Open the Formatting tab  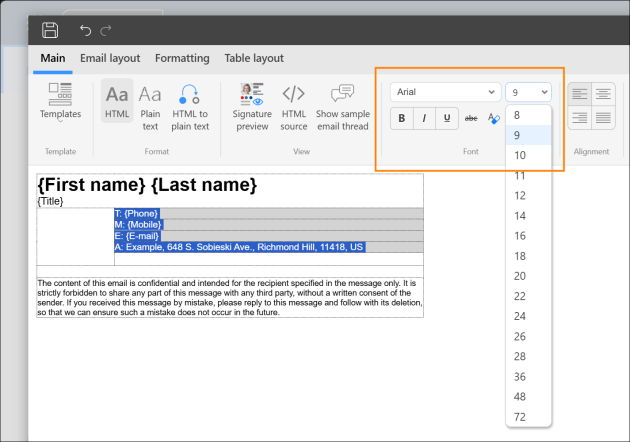[x=182, y=58]
